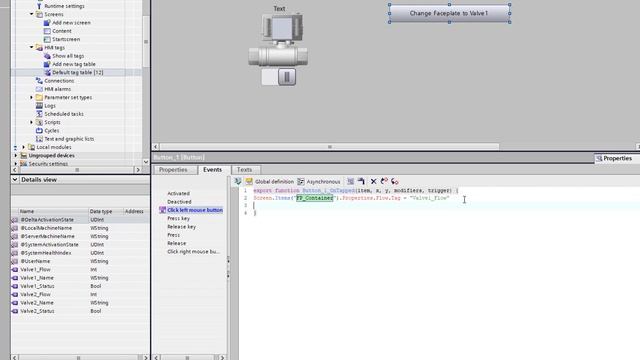Expand the Parameter set types folder
The image size is (640, 360).
[x=32, y=98]
